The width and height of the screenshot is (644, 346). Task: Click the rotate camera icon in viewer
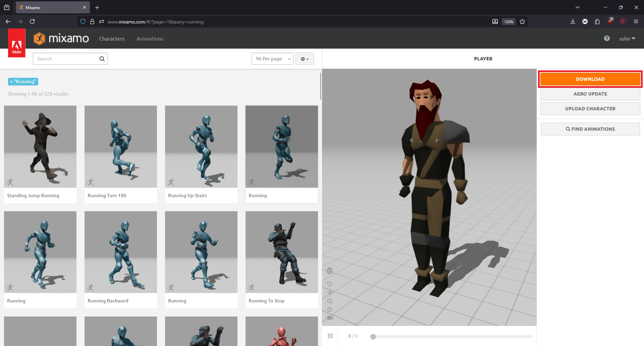pos(330,284)
